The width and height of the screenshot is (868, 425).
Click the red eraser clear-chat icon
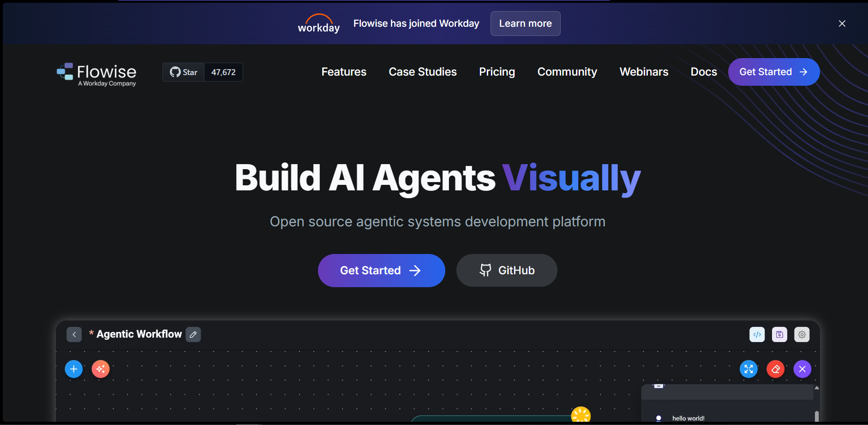click(x=776, y=369)
